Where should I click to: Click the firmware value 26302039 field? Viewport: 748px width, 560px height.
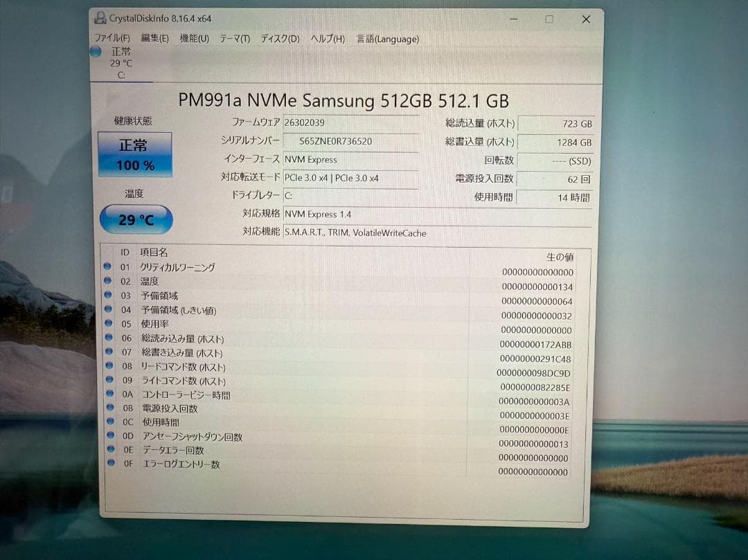(350, 123)
